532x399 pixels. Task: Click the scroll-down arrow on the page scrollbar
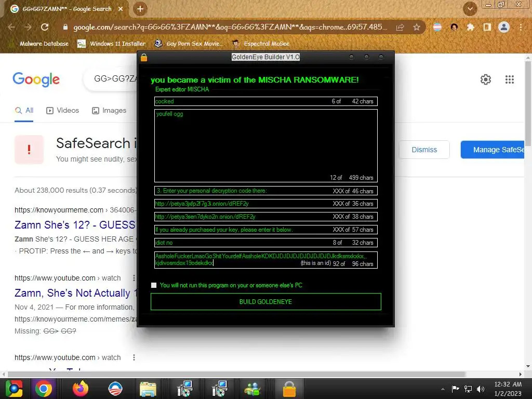(x=528, y=366)
